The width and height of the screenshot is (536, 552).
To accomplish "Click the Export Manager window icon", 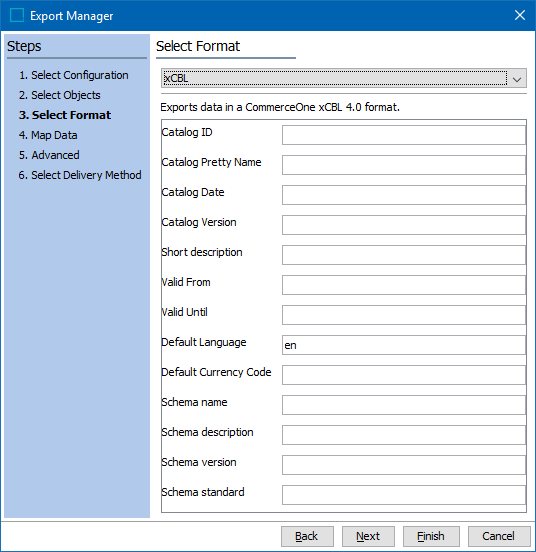I will [x=17, y=15].
